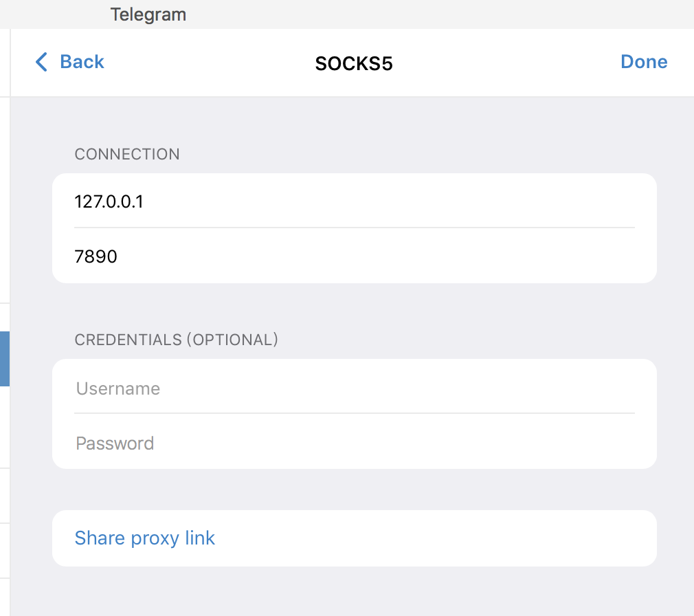
Task: Click the CREDENTIALS (OPTIONAL) section heading
Action: [176, 339]
